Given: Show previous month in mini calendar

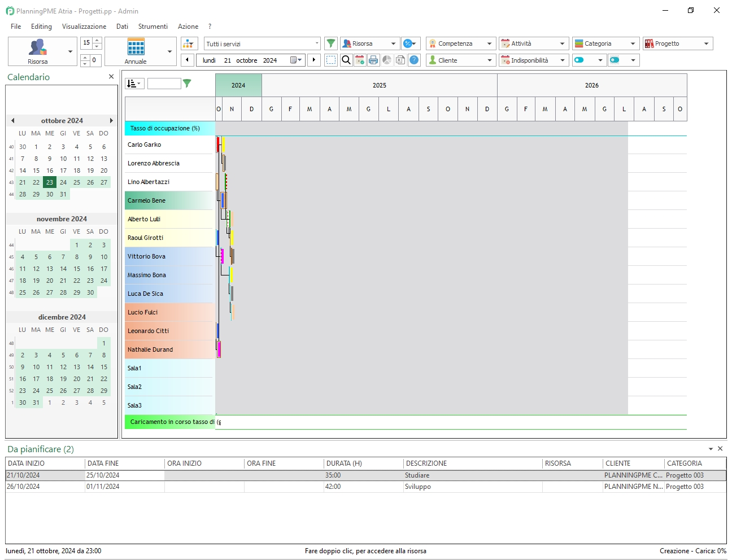Looking at the screenshot, I should (x=12, y=120).
